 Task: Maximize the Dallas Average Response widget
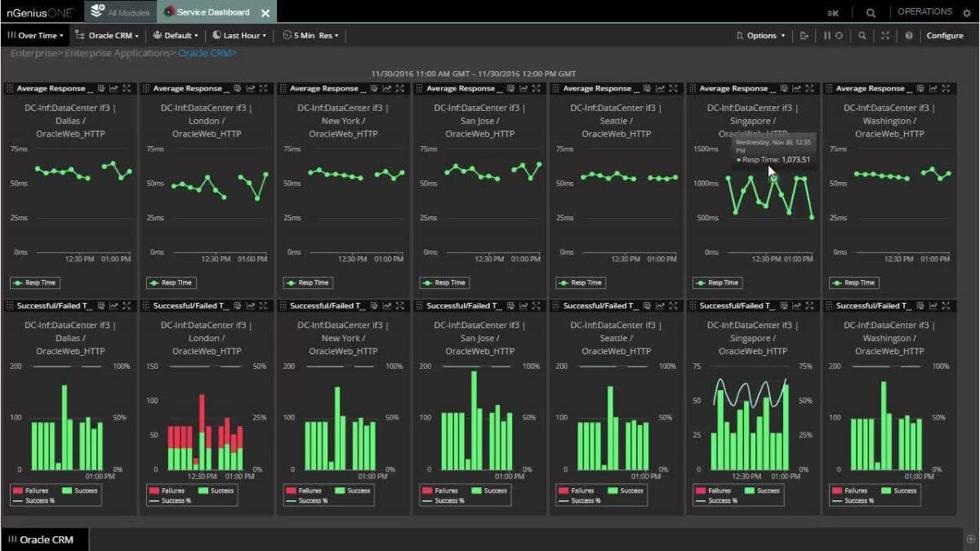pos(127,88)
